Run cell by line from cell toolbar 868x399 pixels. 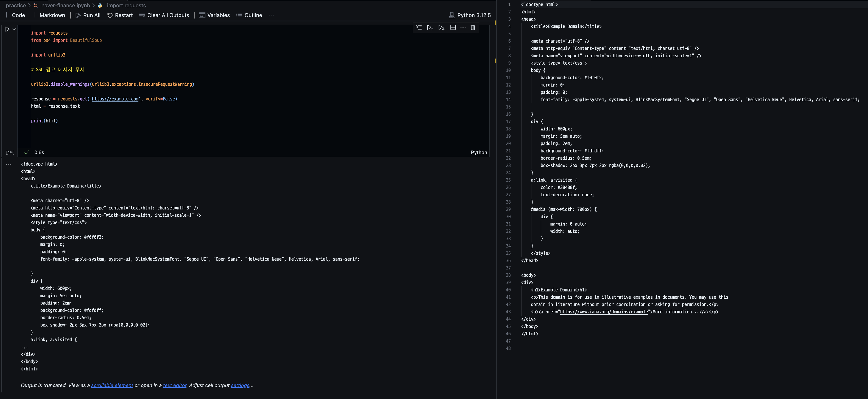[418, 27]
